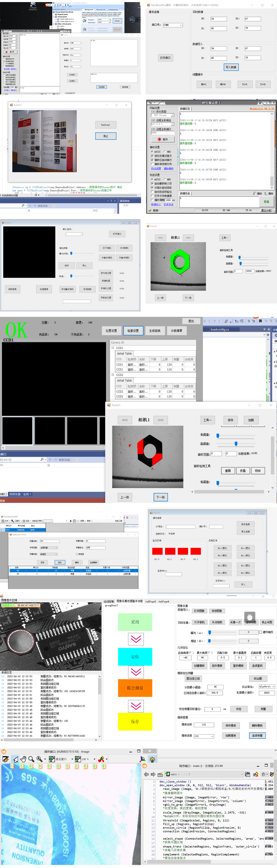Screen dimensions: 277x868
Task: Switch to 局部变量 tab
Action: [x=15, y=494]
